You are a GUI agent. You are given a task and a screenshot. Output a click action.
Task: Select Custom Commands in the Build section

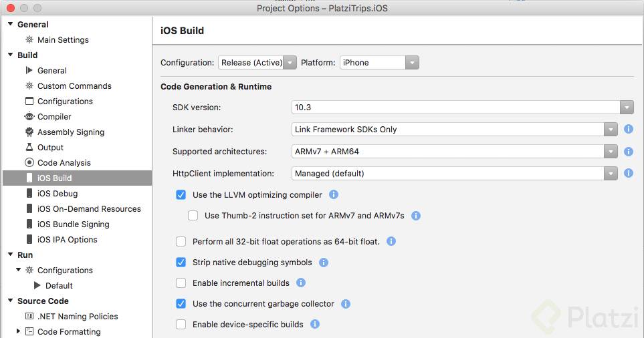[x=74, y=86]
